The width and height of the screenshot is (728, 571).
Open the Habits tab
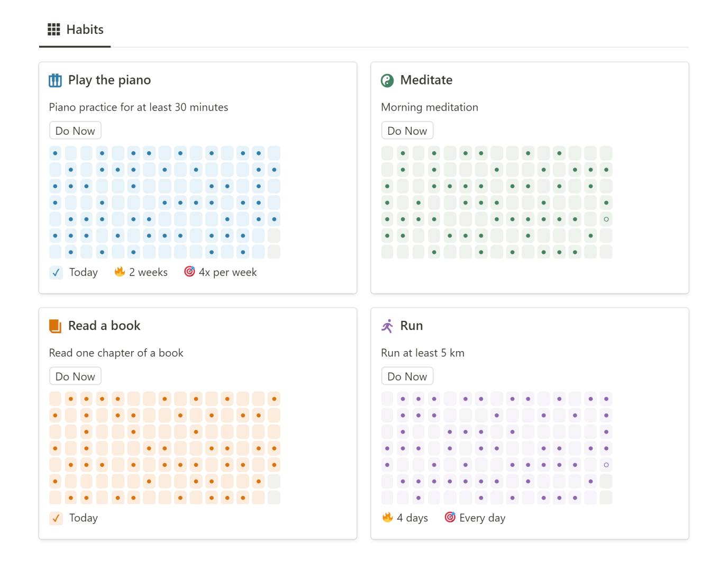point(75,30)
